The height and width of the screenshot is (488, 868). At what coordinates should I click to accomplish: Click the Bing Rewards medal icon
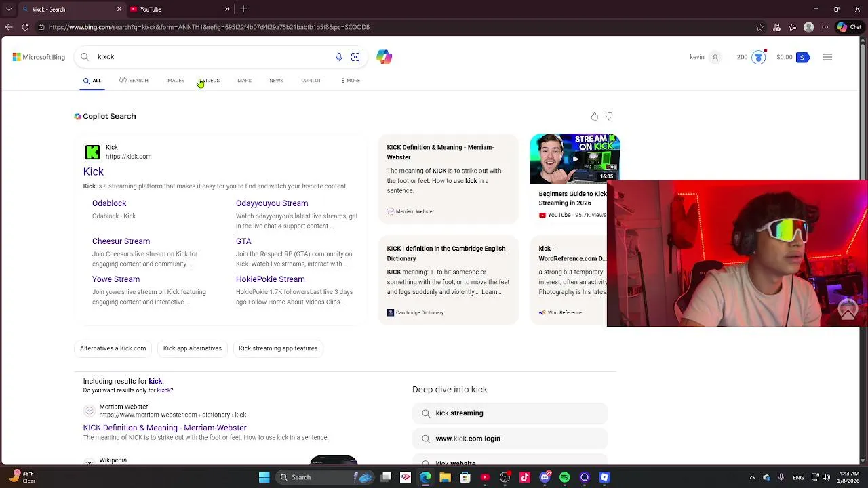pyautogui.click(x=759, y=57)
